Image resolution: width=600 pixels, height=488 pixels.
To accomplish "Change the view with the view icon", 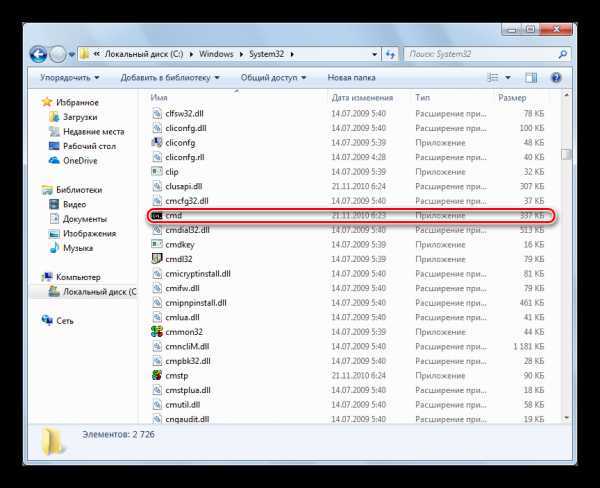I will point(492,78).
